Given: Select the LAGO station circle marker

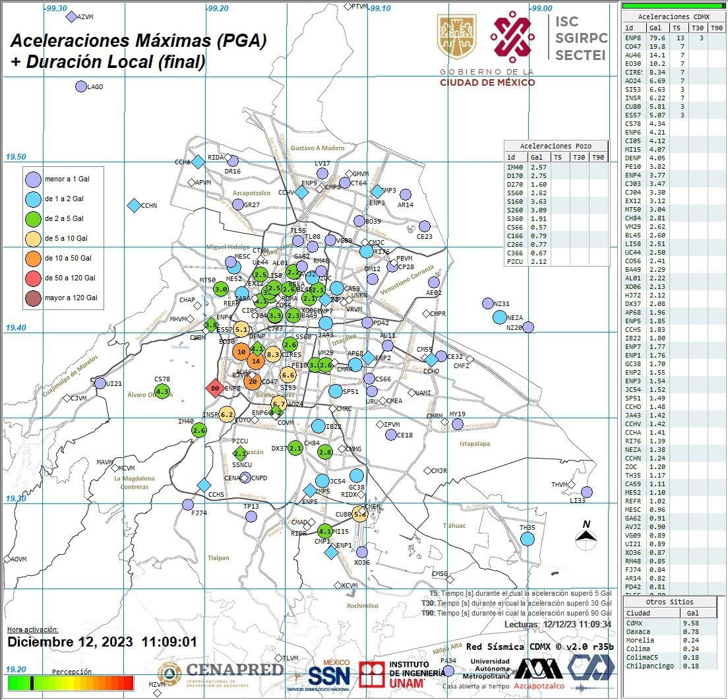Looking at the screenshot, I should 81,86.
